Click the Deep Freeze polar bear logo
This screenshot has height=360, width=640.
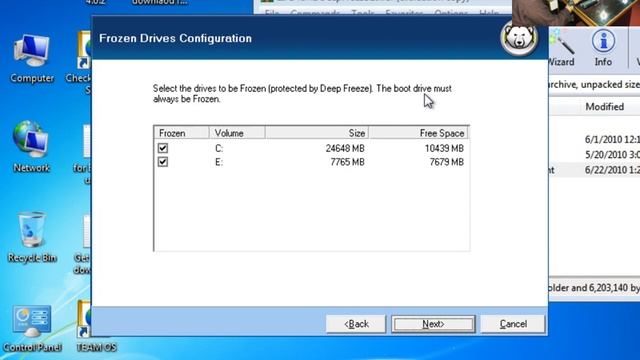pos(519,39)
